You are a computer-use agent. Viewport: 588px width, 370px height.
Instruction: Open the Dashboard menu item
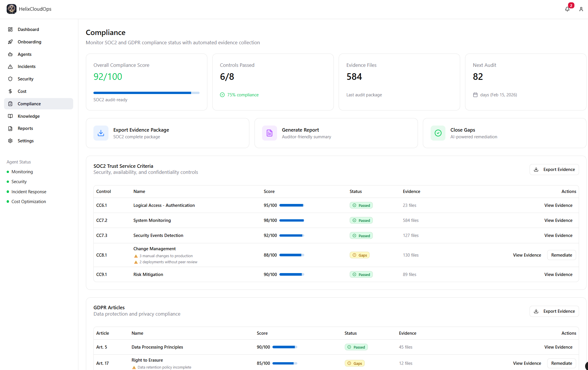click(x=28, y=30)
